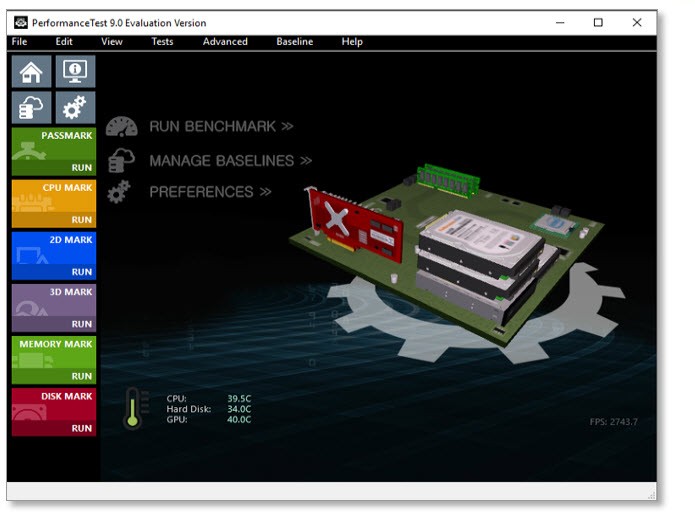The width and height of the screenshot is (695, 515).
Task: Click the window title PerformanceTest 9.0 Evaluation Version
Action: coord(119,23)
